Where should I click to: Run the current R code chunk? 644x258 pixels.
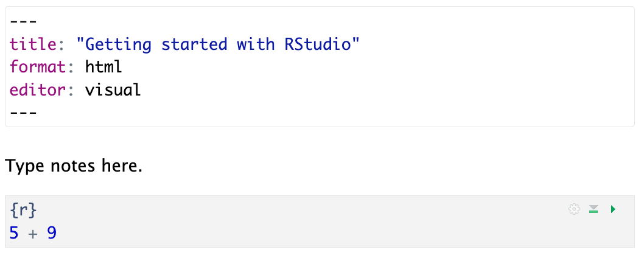(613, 209)
